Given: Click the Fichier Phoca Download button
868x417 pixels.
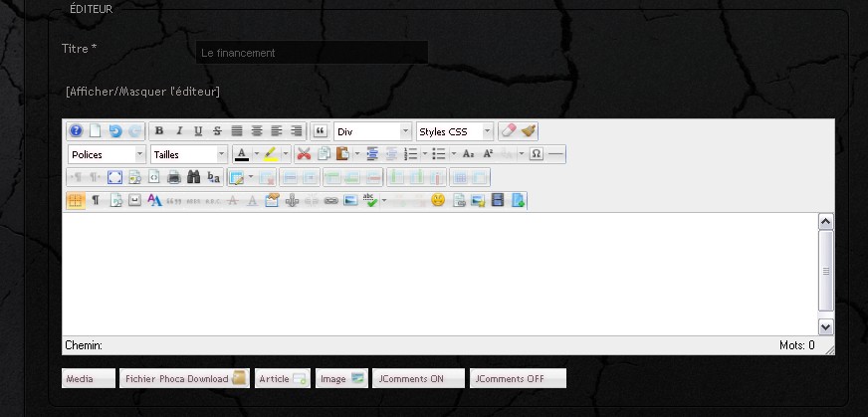Looking at the screenshot, I should click(x=182, y=378).
